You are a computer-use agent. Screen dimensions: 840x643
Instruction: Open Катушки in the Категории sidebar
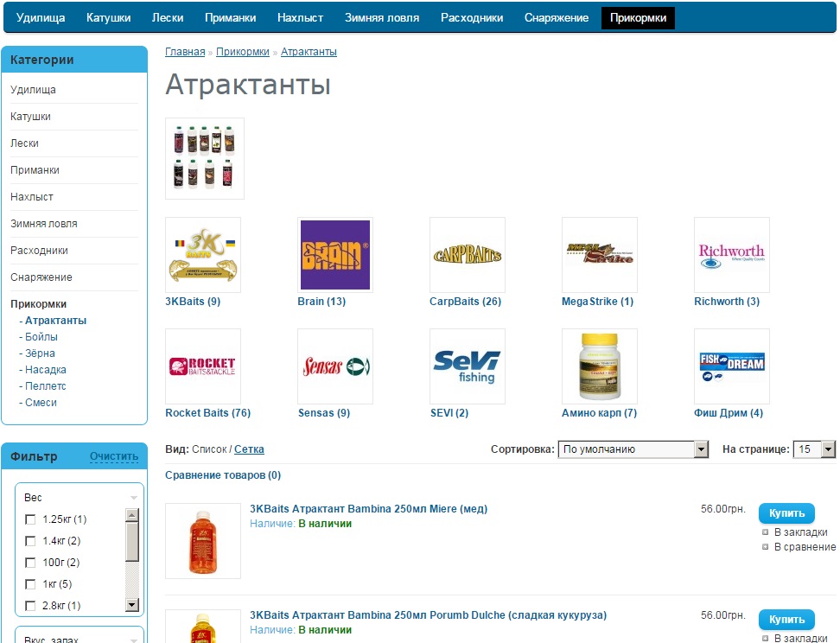30,117
